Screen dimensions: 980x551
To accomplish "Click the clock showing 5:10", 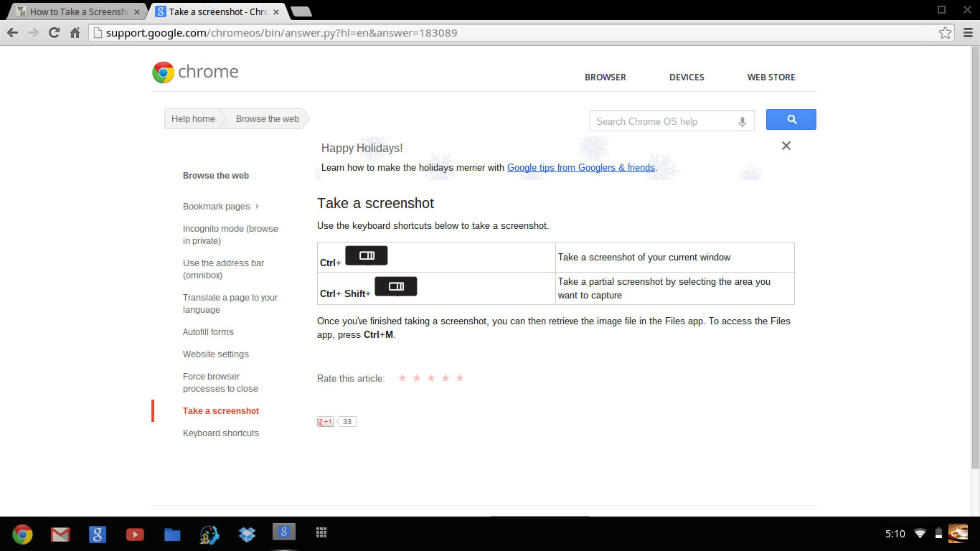I will click(x=895, y=534).
